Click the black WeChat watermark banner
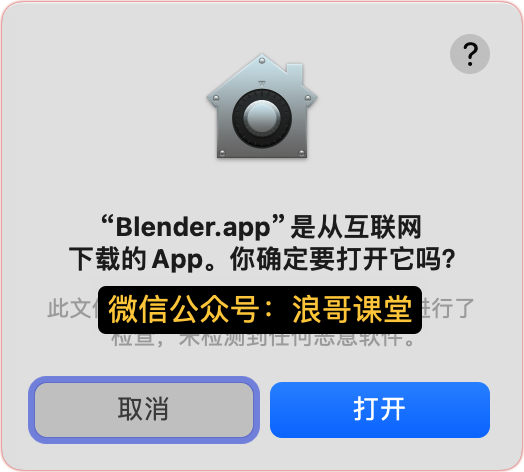524x472 pixels. coord(260,310)
